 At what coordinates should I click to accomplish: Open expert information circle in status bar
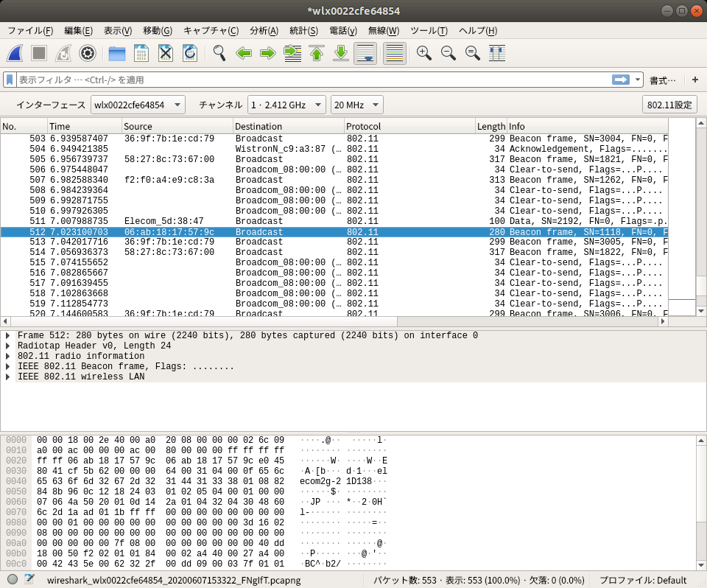tap(13, 579)
